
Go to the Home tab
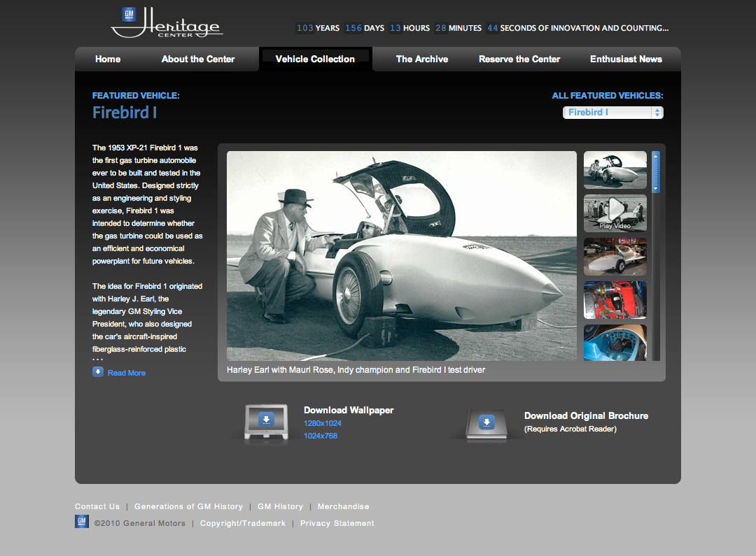[x=108, y=59]
